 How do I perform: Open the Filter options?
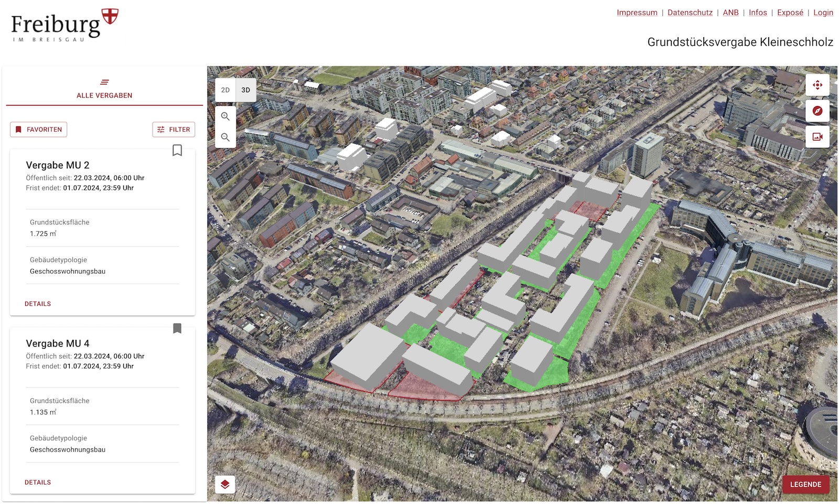(x=174, y=130)
